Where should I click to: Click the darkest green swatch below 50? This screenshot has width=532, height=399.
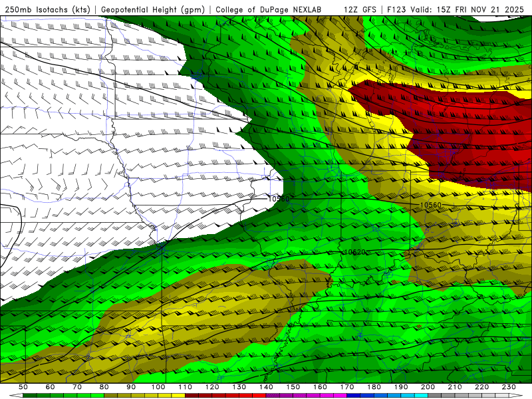pyautogui.click(x=30, y=396)
